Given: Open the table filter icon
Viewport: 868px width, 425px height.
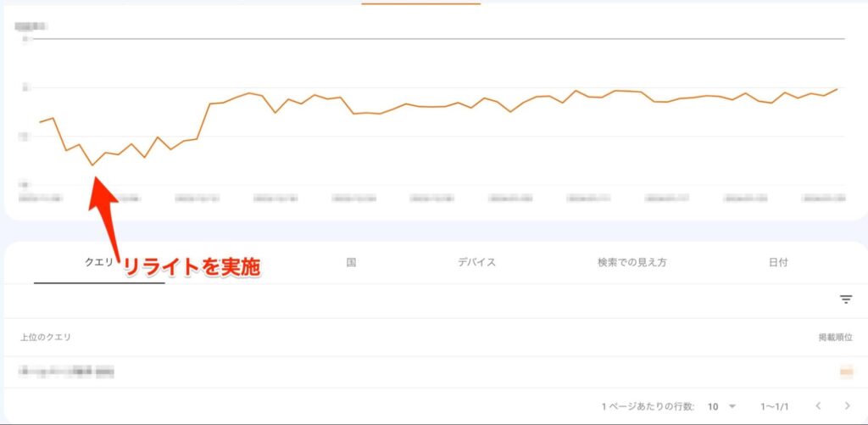Looking at the screenshot, I should click(845, 299).
